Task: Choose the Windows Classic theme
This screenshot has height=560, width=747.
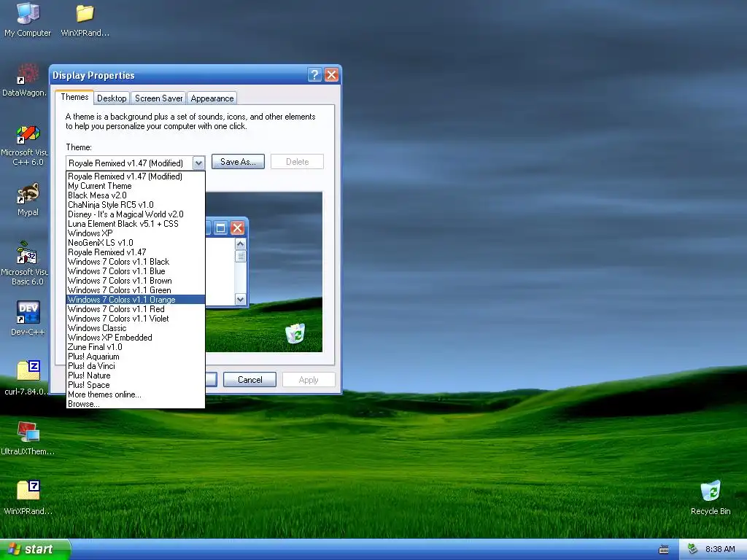Action: [x=135, y=328]
